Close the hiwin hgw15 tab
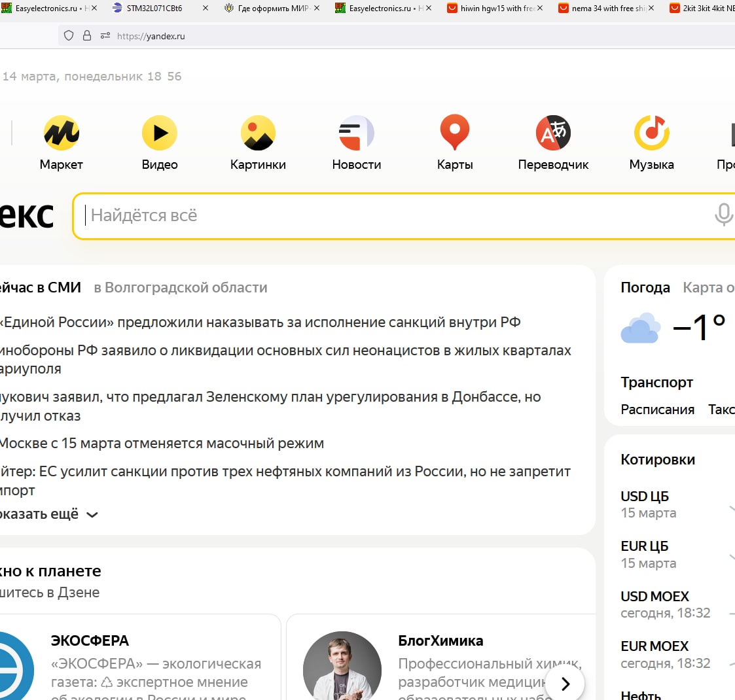The image size is (735, 700). point(540,9)
